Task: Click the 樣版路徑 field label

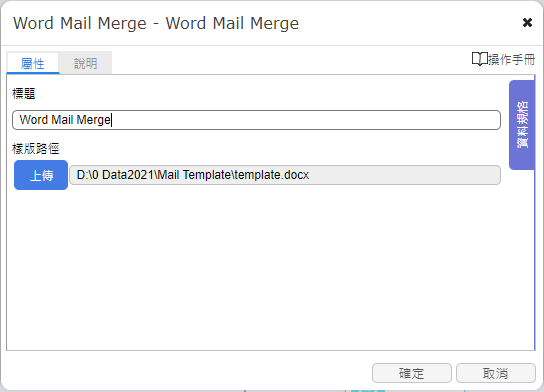Action: (35, 148)
